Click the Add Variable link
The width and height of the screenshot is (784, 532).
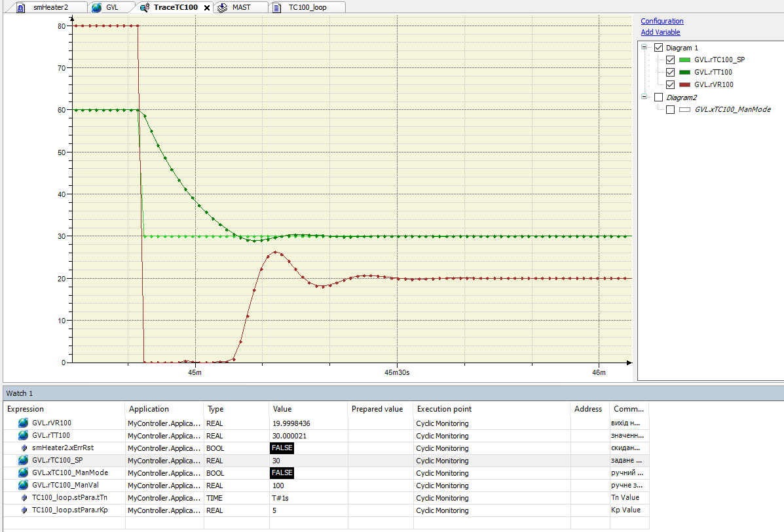660,32
